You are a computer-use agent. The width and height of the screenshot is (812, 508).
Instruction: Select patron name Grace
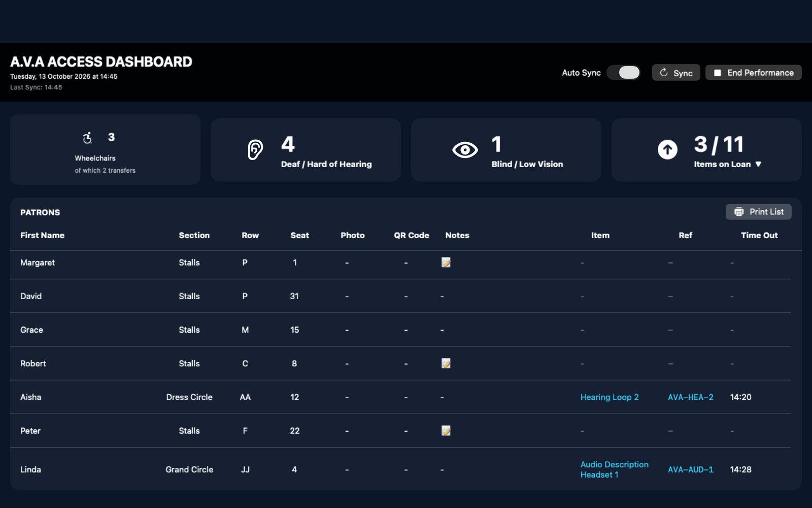point(31,330)
